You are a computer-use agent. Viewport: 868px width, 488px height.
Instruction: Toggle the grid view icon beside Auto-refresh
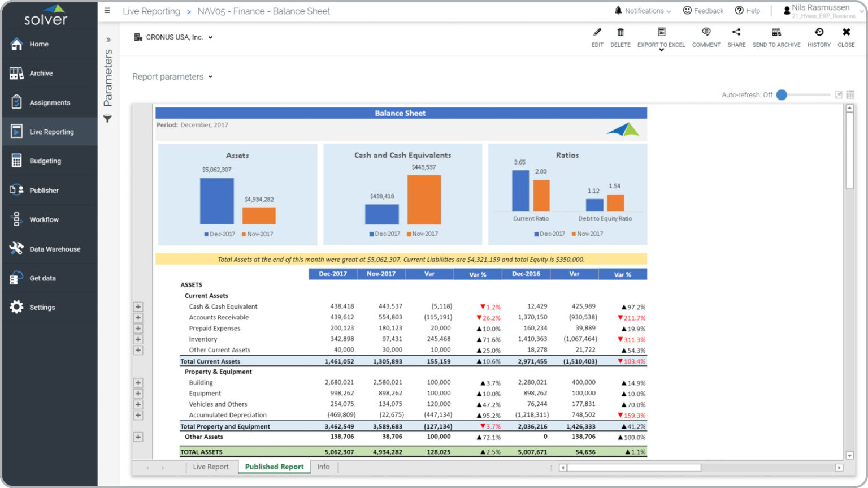[x=850, y=94]
